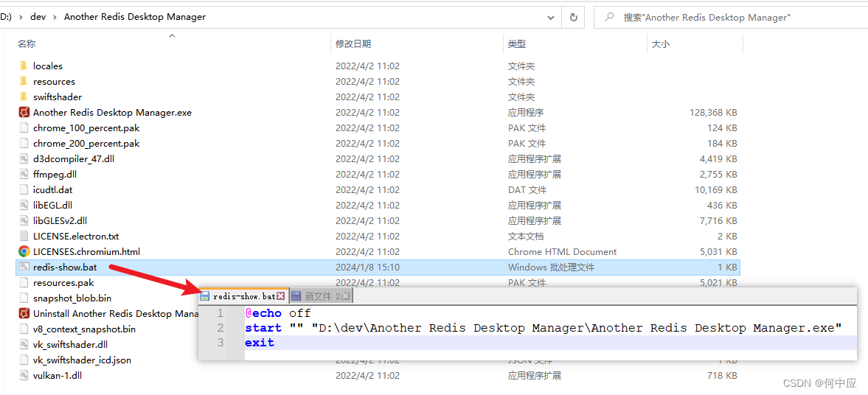Select the locales folder name
868x395 pixels.
(48, 66)
